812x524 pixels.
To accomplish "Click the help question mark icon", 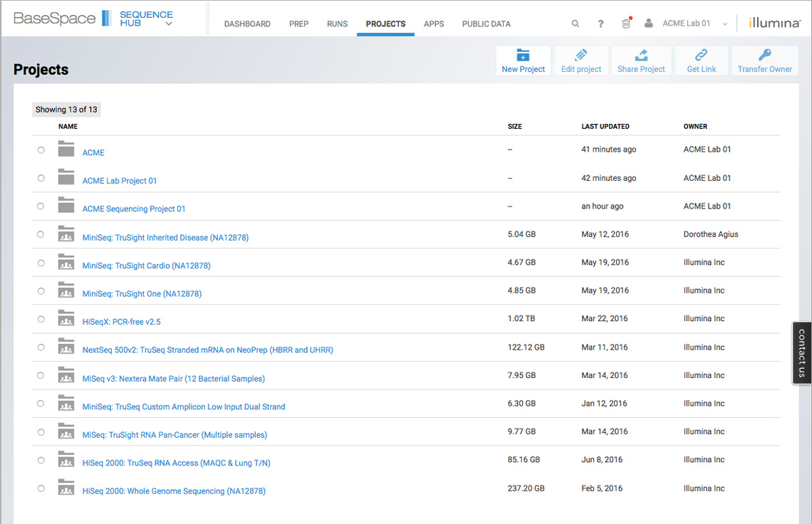I will [600, 23].
